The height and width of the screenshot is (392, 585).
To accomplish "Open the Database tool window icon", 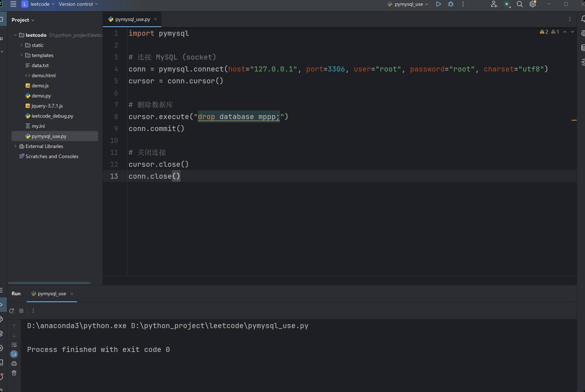I will [x=583, y=47].
